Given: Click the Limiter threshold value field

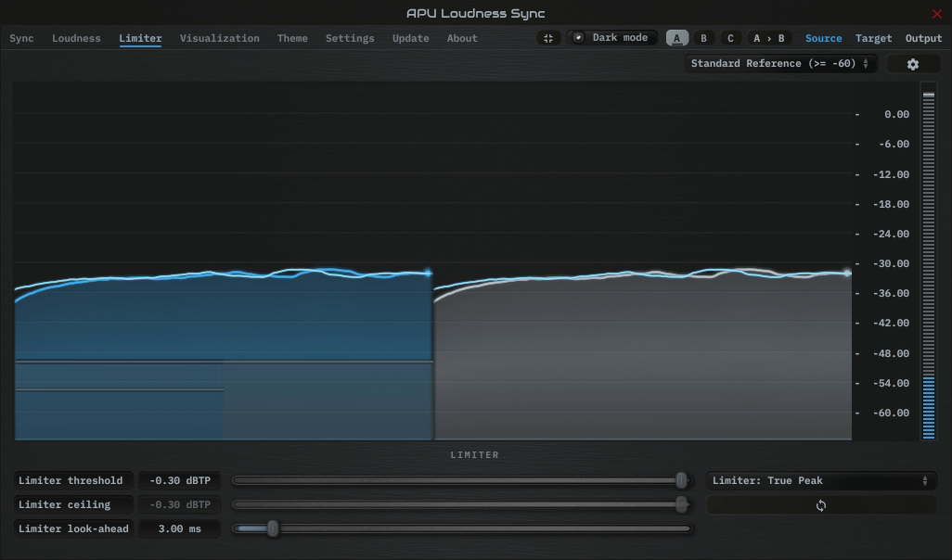Looking at the screenshot, I should point(180,480).
